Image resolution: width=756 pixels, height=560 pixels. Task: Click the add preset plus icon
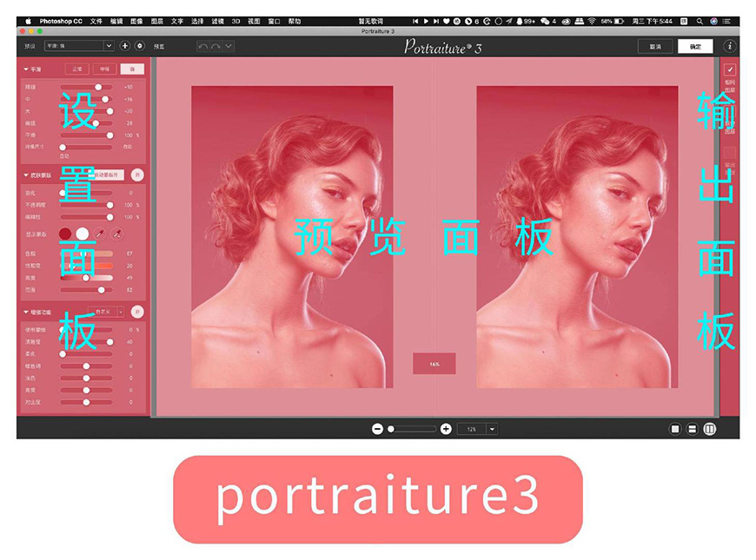(x=125, y=46)
